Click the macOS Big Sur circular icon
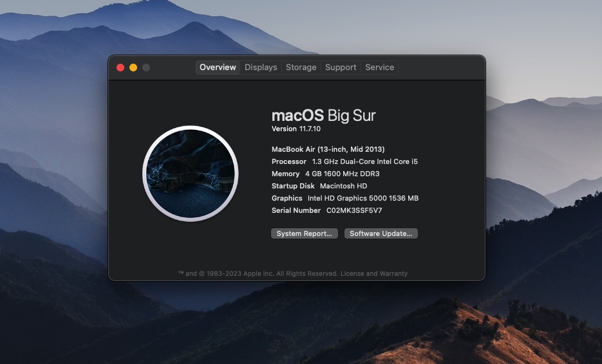This screenshot has height=364, width=602. pos(191,174)
